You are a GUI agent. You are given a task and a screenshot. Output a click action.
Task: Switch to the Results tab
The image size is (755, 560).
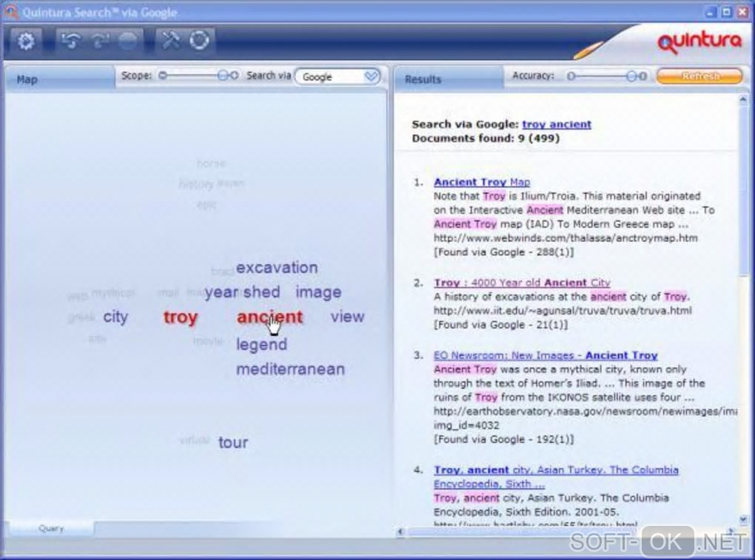[x=449, y=79]
